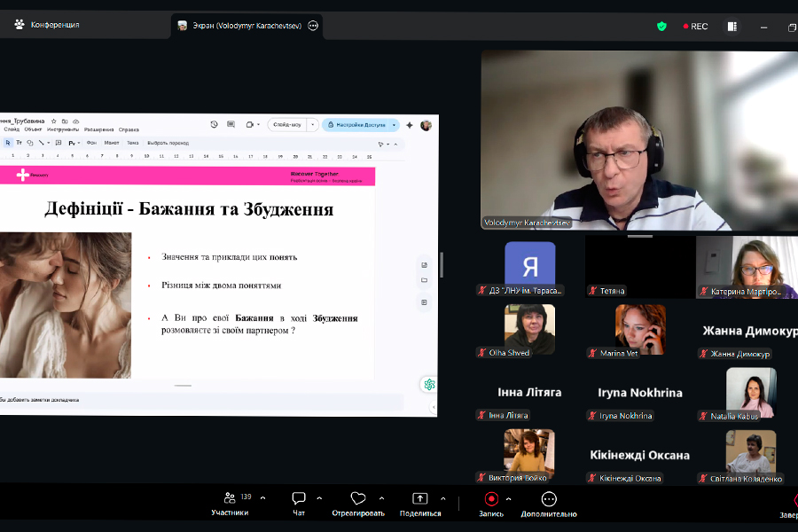Open the Справка menu
The image size is (798, 532).
pyautogui.click(x=129, y=129)
